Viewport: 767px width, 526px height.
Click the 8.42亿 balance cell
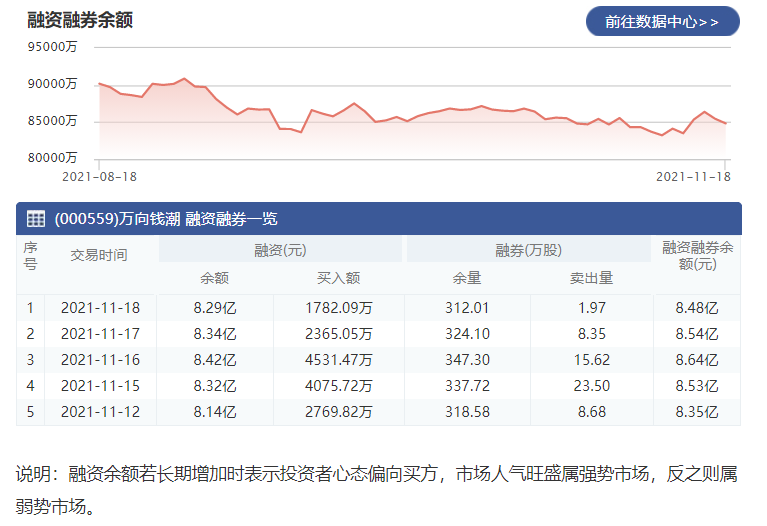point(215,360)
